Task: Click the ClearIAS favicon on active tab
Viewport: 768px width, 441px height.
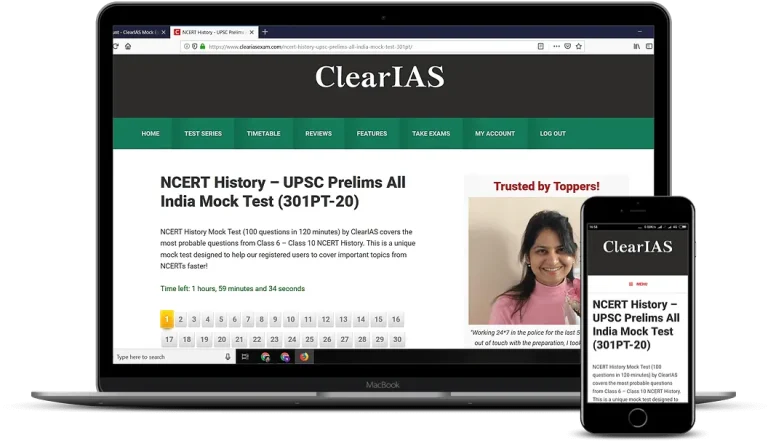Action: [x=177, y=32]
